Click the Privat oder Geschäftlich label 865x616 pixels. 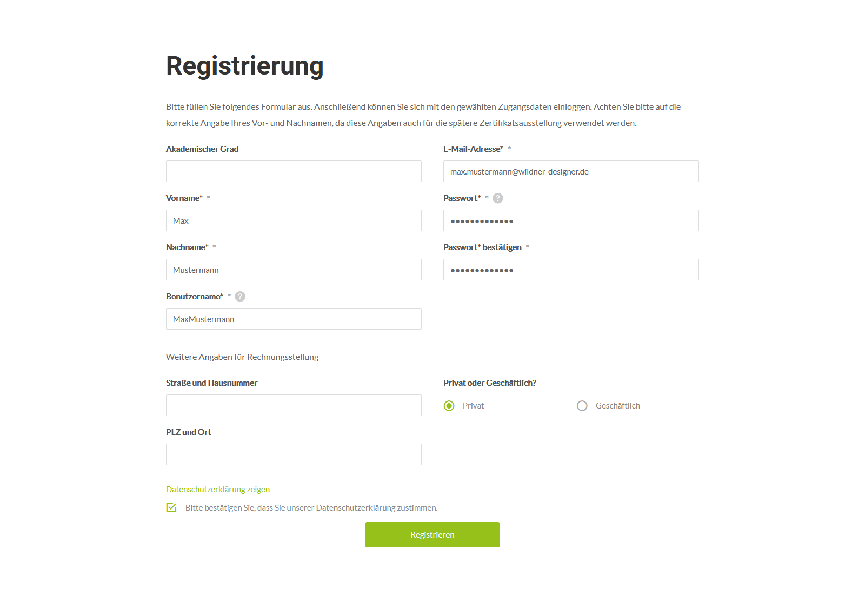pos(489,383)
